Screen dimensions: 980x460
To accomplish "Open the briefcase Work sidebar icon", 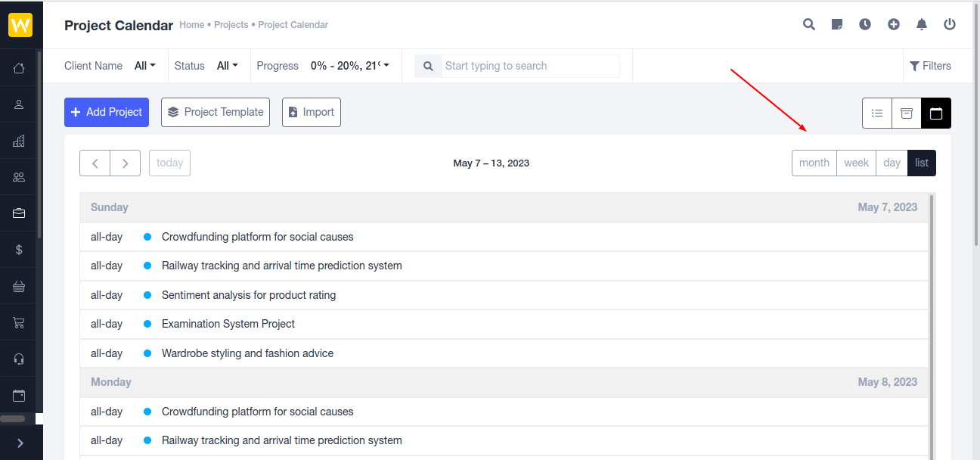I will [20, 213].
